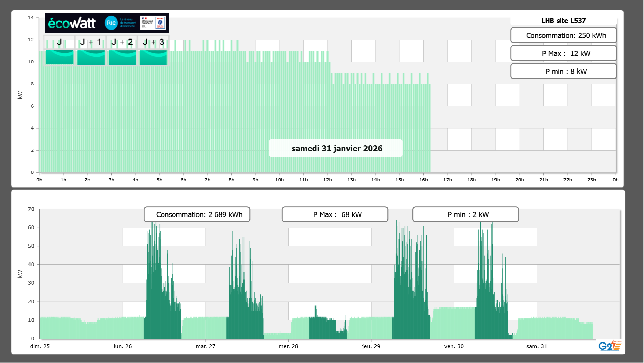The width and height of the screenshot is (644, 363).
Task: Click the G2E France logo
Action: tap(610, 346)
